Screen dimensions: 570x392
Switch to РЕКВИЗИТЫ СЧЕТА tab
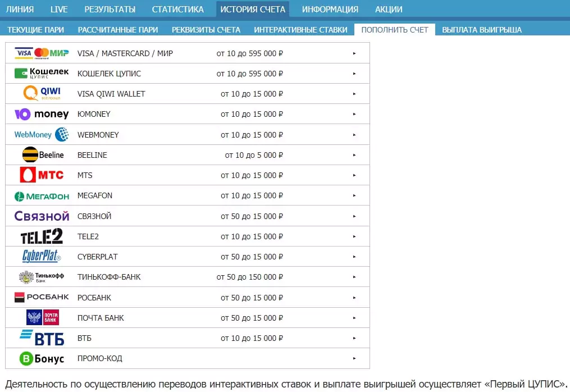206,30
